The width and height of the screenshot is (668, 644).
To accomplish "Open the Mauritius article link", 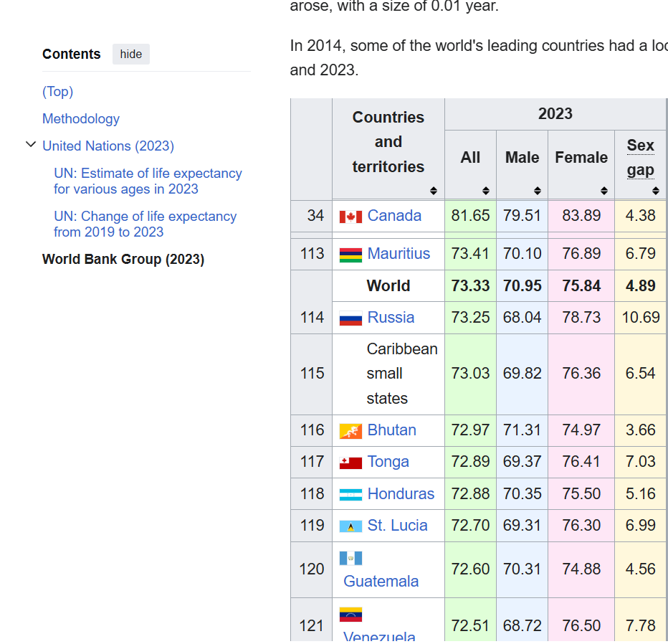I will [399, 254].
